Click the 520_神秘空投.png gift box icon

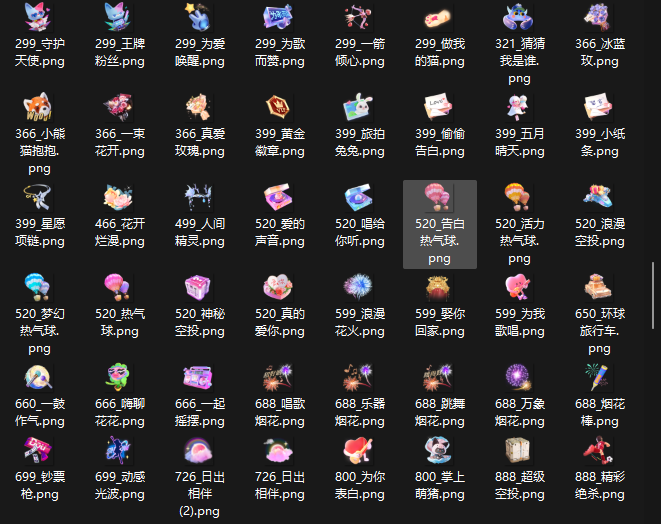pos(199,288)
